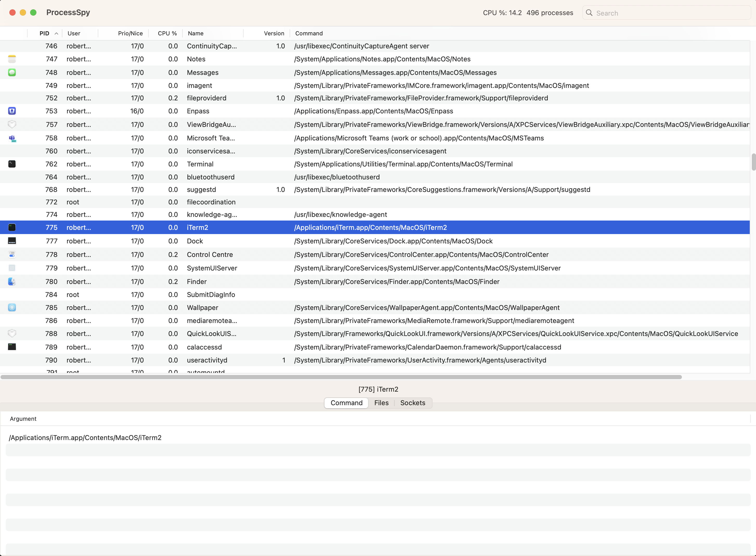Click the Messages app icon in row 748
The image size is (756, 556).
click(x=12, y=72)
